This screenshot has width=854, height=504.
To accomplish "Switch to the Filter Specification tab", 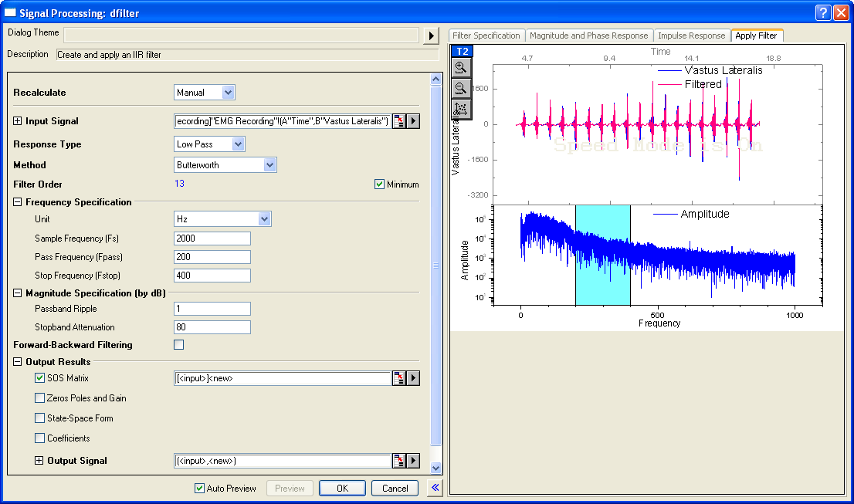I will (x=486, y=36).
